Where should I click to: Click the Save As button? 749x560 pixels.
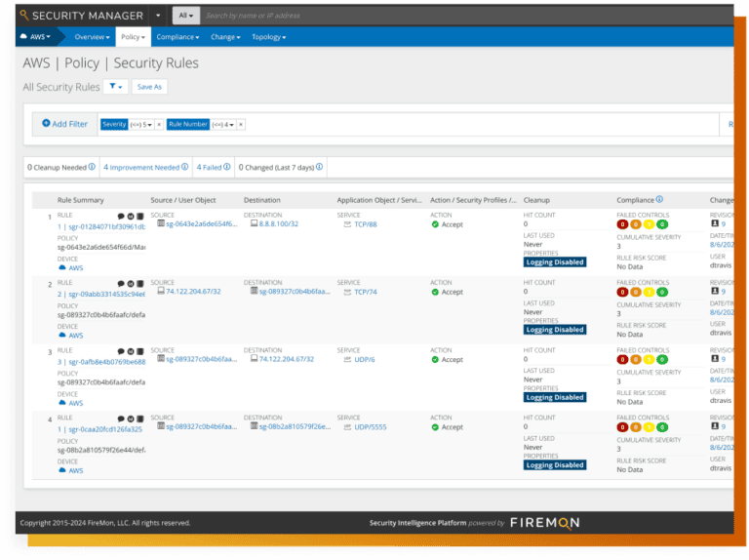click(x=149, y=87)
